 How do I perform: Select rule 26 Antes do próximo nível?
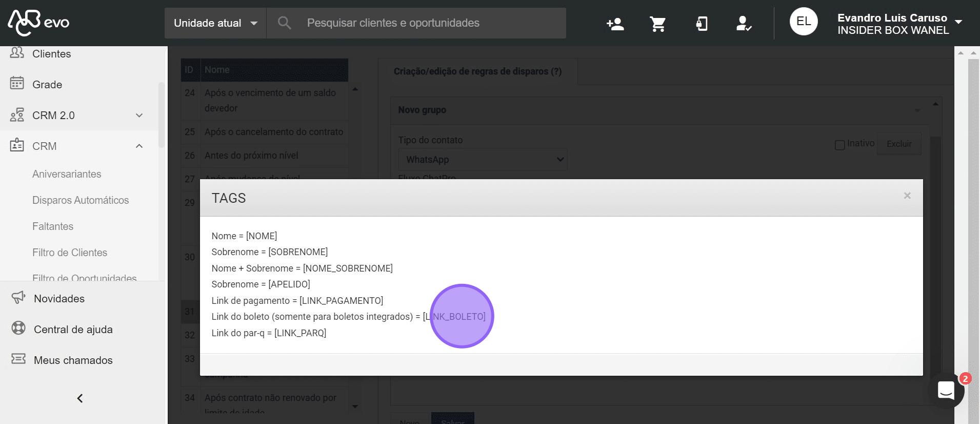pos(265,156)
